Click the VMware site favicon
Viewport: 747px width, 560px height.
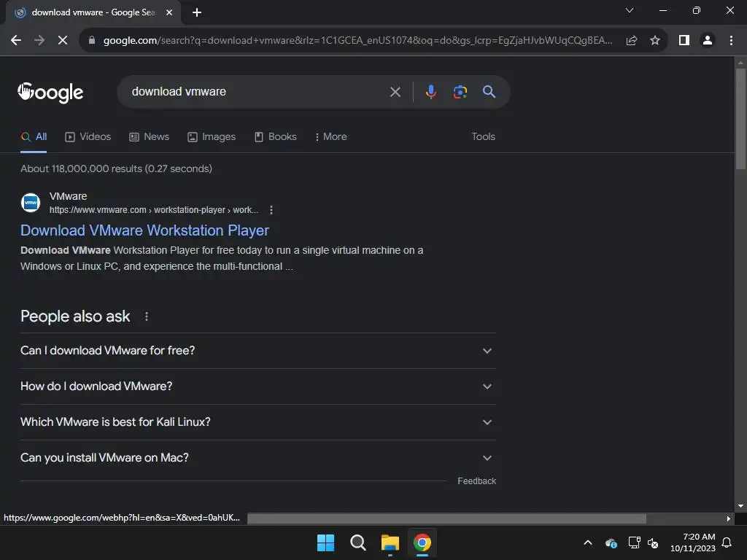(31, 203)
